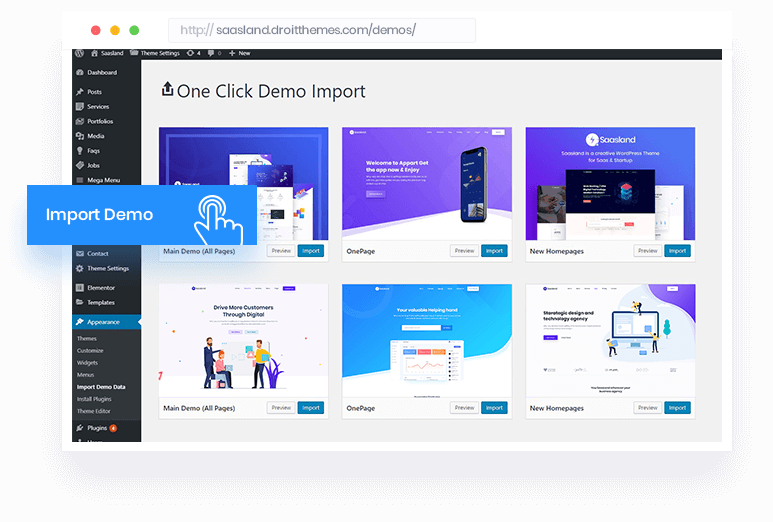This screenshot has width=773, height=522.
Task: Click the bottom-row Main Demo thumbnail
Action: pos(242,340)
